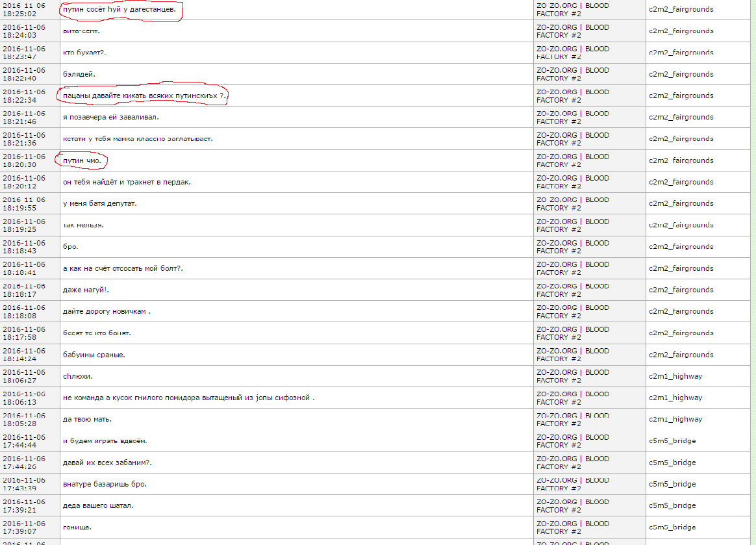Click the timestamp 2016-11-06 18:22:40
This screenshot has height=545, width=756.
pyautogui.click(x=24, y=74)
